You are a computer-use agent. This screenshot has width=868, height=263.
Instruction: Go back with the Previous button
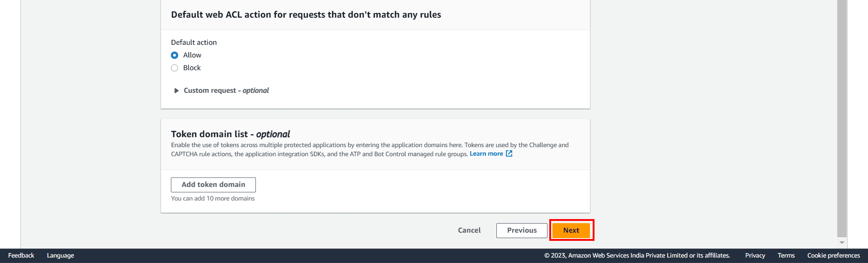tap(522, 230)
